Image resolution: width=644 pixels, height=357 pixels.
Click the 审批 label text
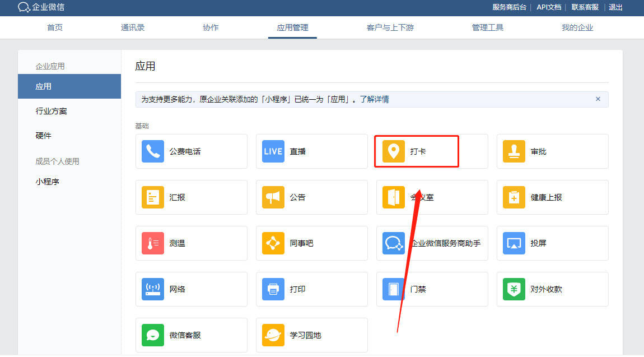point(539,151)
